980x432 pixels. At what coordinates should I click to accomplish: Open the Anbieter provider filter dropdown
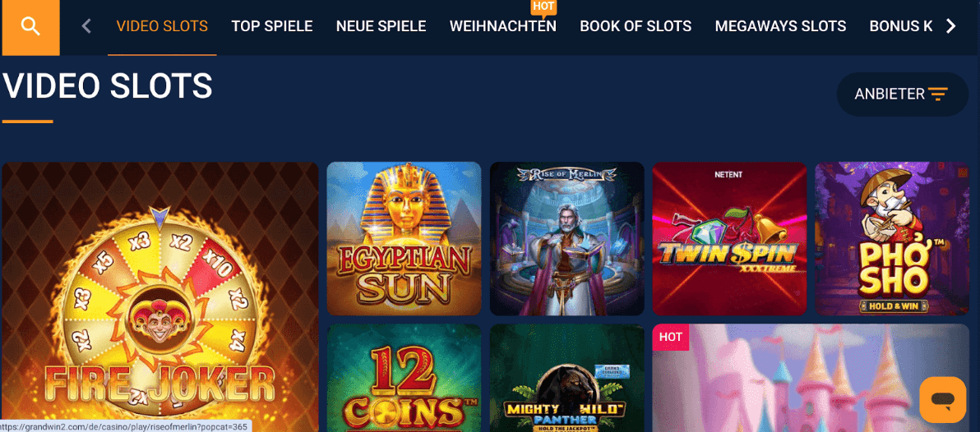click(x=902, y=94)
